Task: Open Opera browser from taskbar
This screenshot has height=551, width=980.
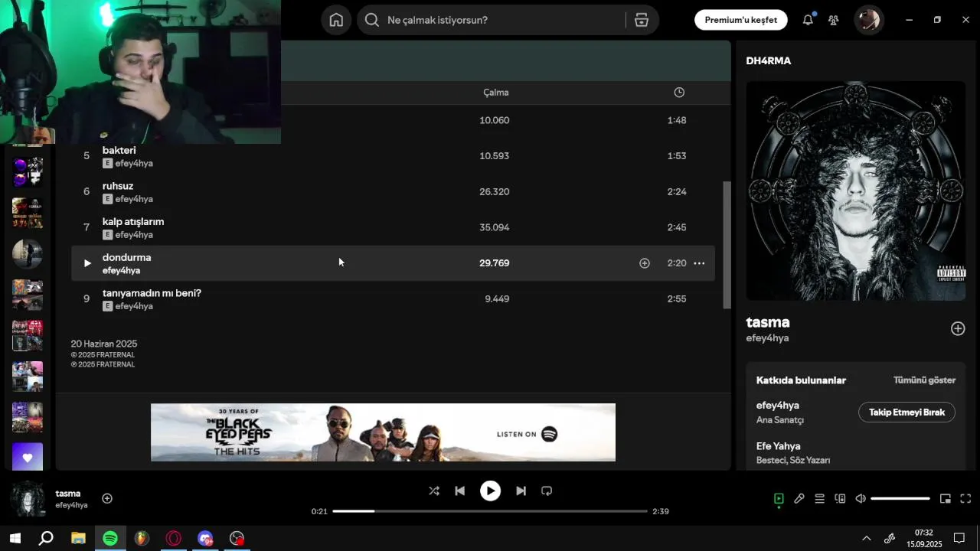Action: click(174, 538)
